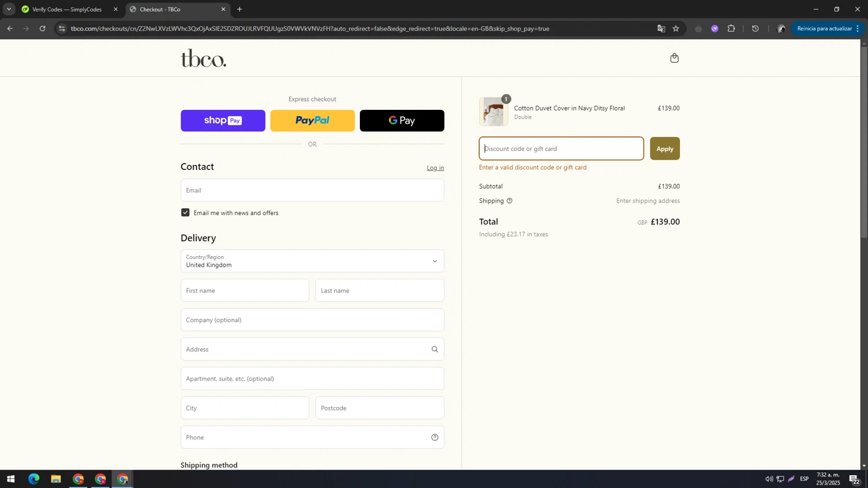The image size is (868, 488).
Task: Open the Chrome profile avatar
Action: coord(781,28)
